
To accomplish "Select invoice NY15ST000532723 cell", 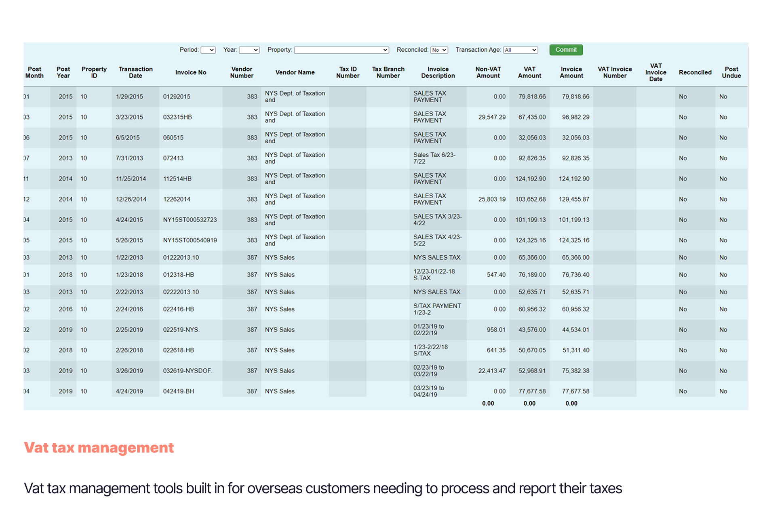I will [x=190, y=220].
